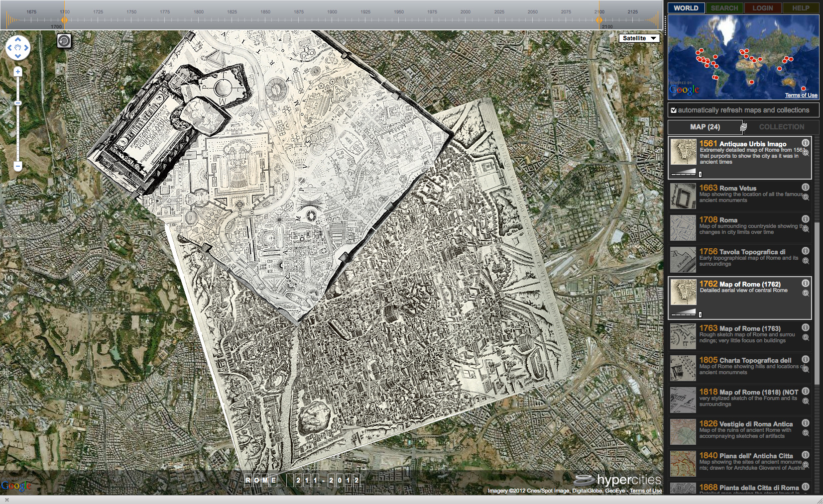
Task: Click the 1663 Roma Vetus thumbnail
Action: (683, 196)
